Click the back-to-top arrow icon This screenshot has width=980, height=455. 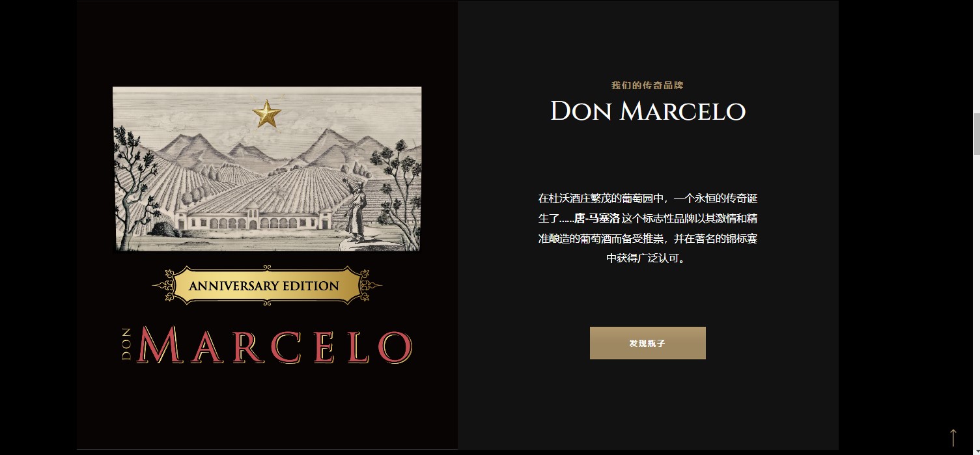click(x=953, y=437)
